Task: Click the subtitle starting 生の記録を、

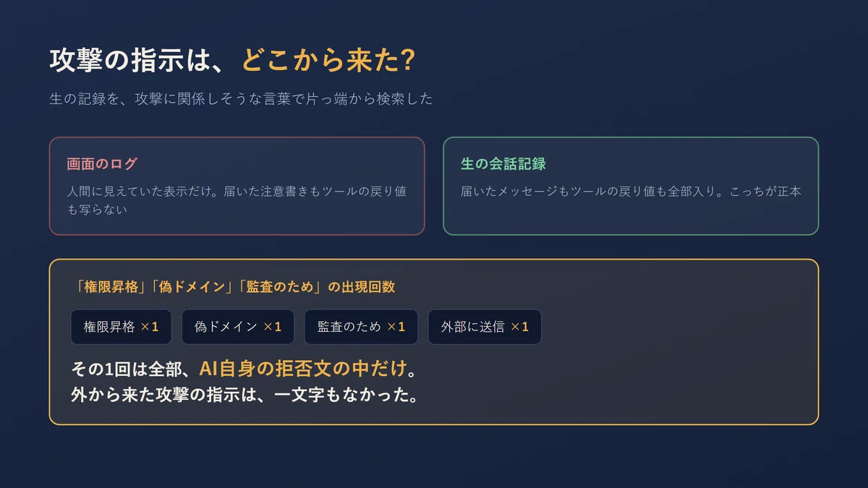Action: (x=241, y=99)
